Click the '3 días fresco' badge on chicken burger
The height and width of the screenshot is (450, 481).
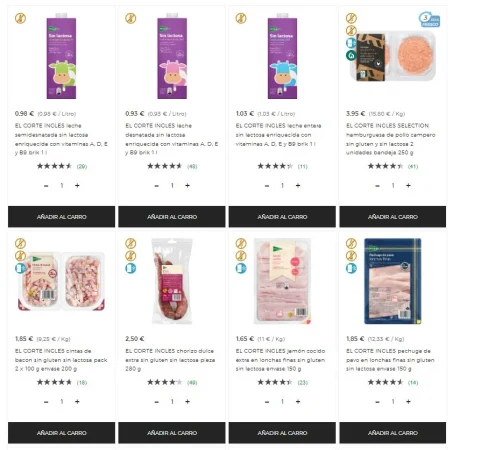(429, 20)
